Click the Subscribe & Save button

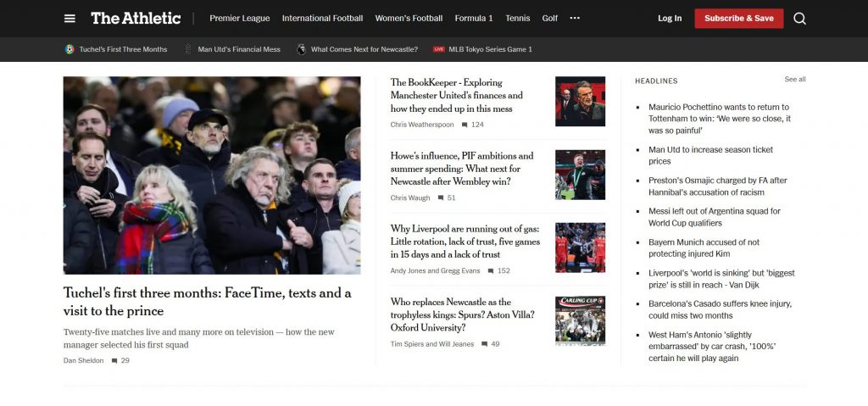pos(739,19)
